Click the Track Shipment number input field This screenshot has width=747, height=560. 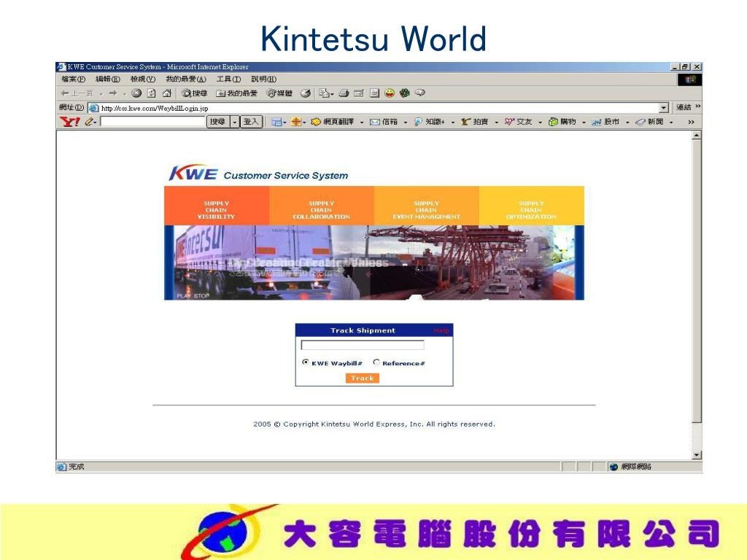[363, 345]
